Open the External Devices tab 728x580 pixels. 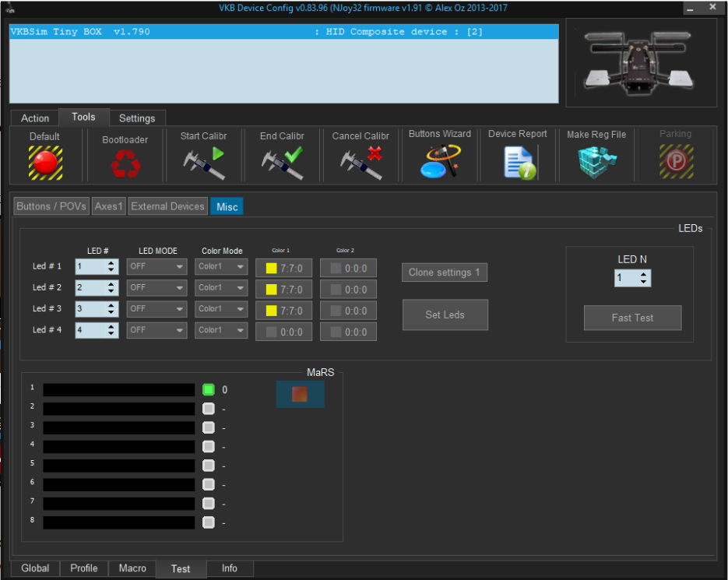point(167,206)
